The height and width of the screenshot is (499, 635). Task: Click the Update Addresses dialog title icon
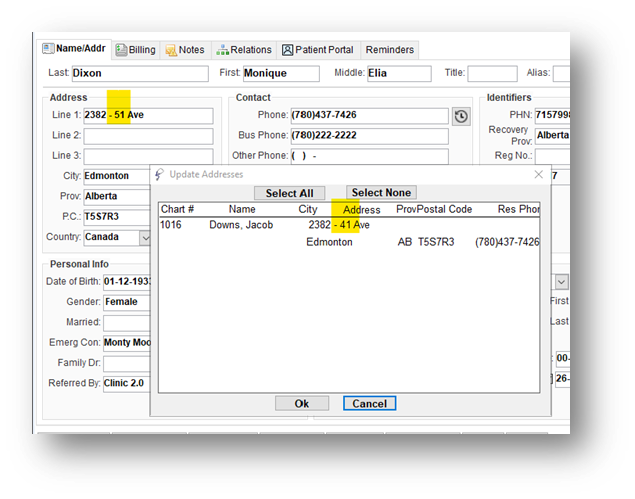click(159, 175)
